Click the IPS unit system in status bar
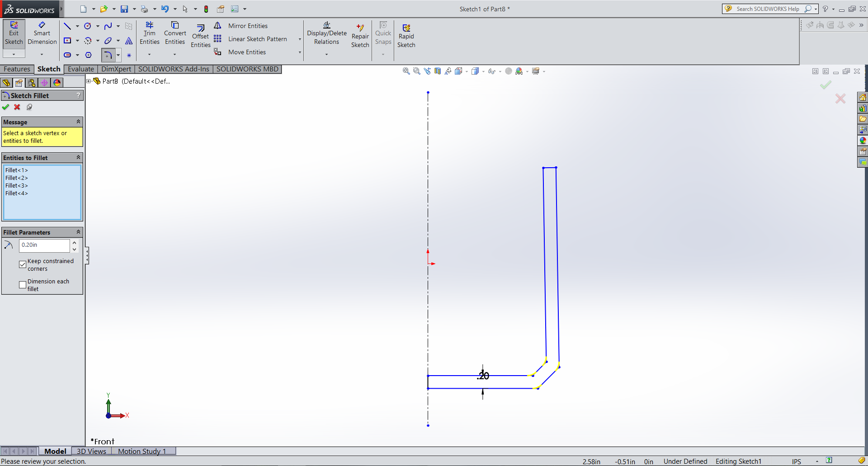This screenshot has width=868, height=466. 796,461
